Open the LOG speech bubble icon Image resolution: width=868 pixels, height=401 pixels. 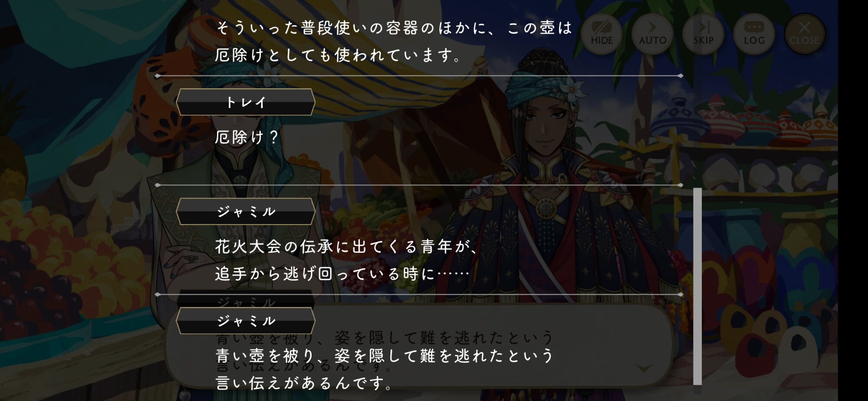(x=754, y=34)
